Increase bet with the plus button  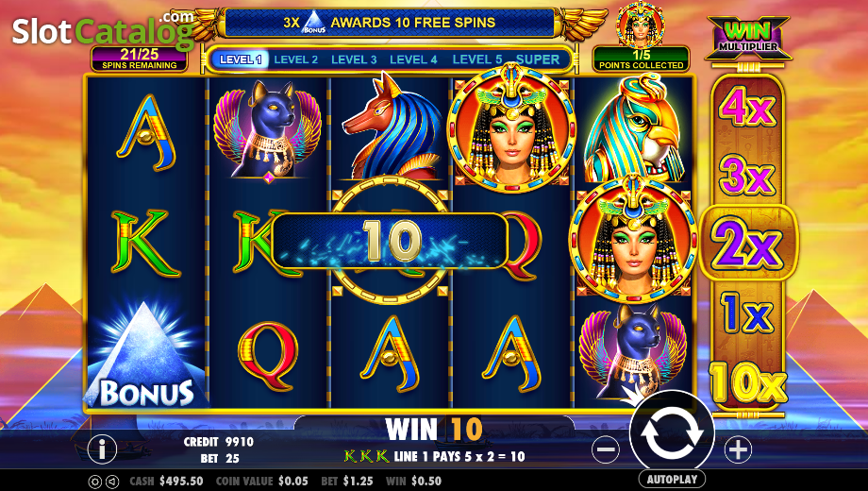pyautogui.click(x=738, y=449)
